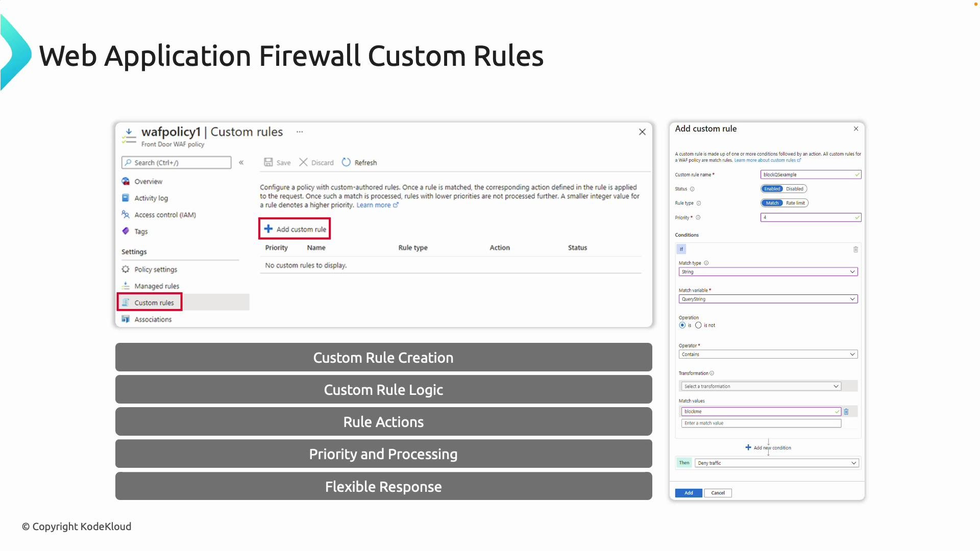Delete the If condition via trash icon

click(856, 249)
